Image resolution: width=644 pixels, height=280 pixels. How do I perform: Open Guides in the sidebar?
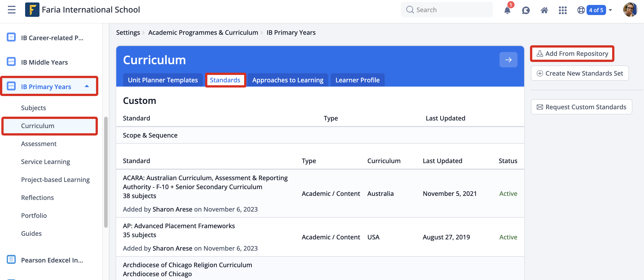click(x=31, y=234)
